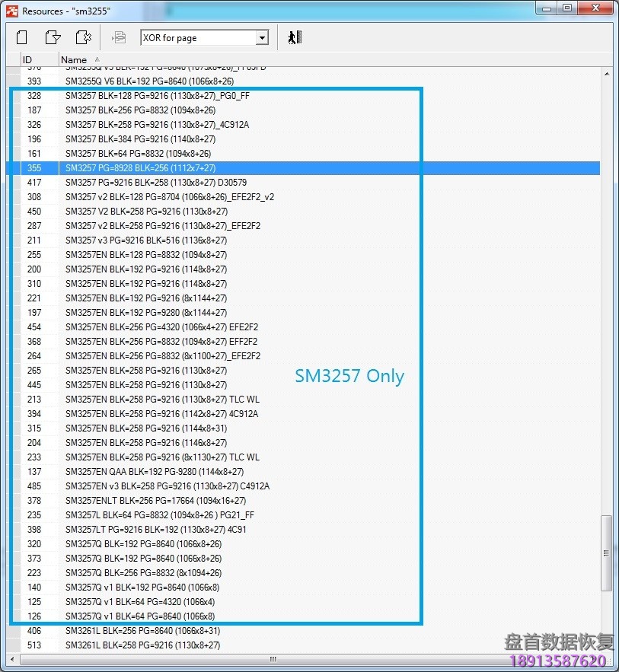
Task: Click the vertical scrollbar up arrow
Action: pyautogui.click(x=607, y=74)
